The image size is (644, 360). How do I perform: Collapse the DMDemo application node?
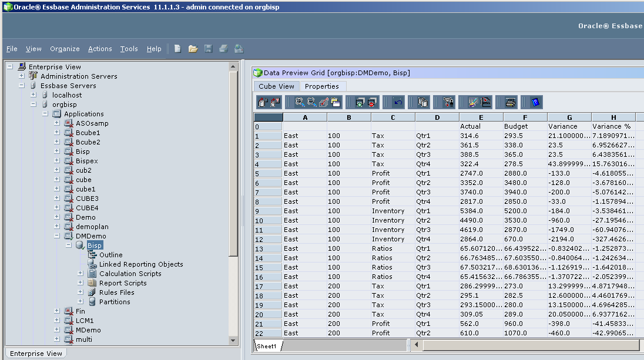pyautogui.click(x=57, y=236)
